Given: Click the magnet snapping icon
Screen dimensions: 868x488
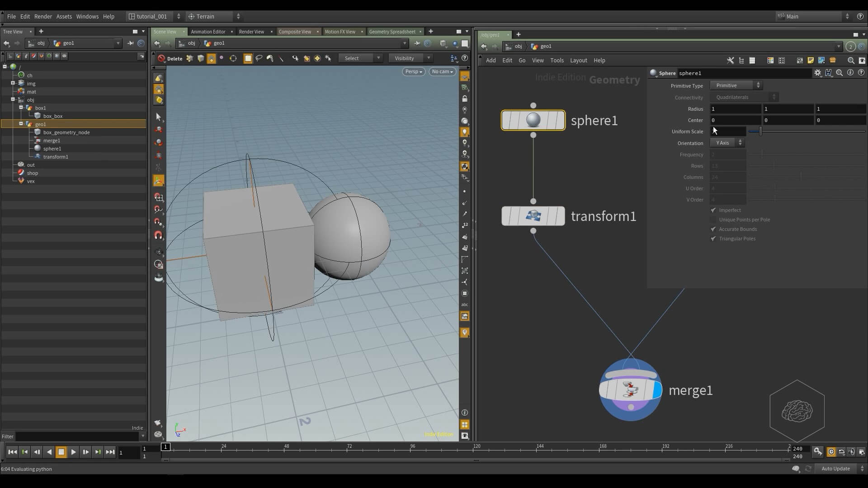Looking at the screenshot, I should pos(158,235).
